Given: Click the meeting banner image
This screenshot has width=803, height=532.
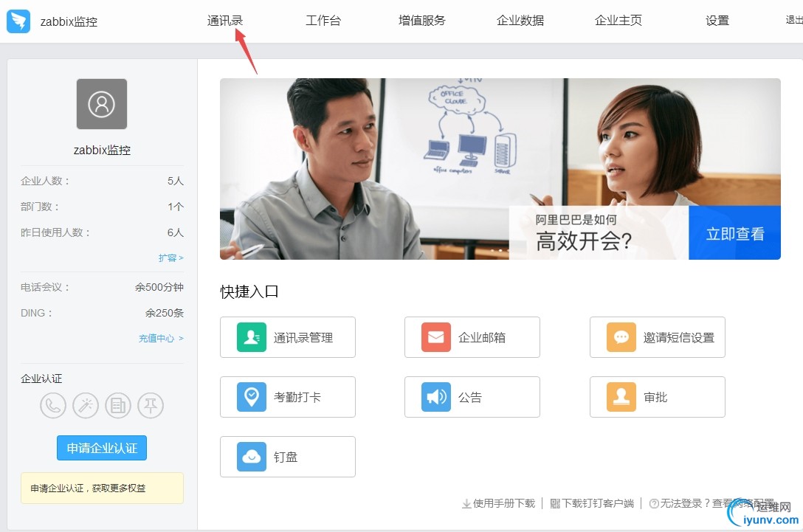Looking at the screenshot, I should click(x=500, y=169).
